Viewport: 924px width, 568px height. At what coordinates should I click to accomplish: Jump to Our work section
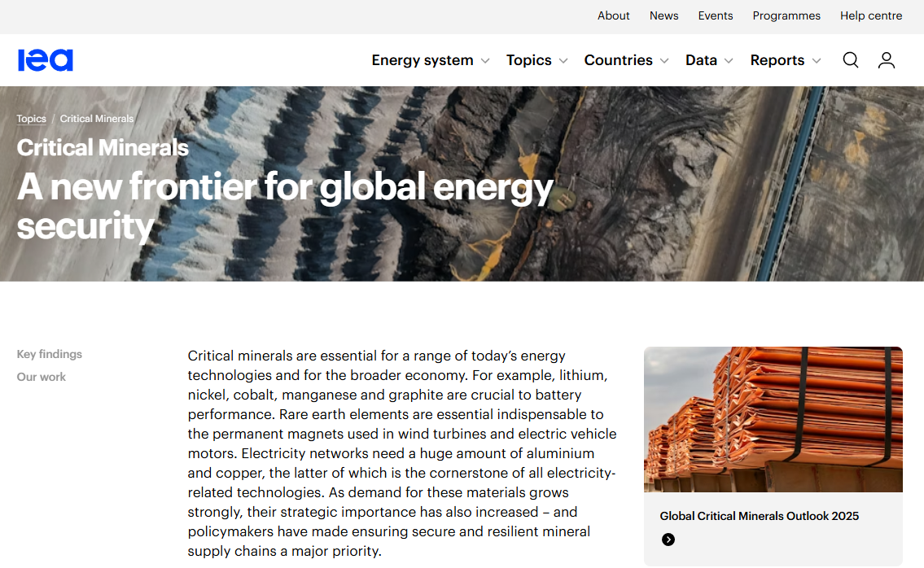pyautogui.click(x=42, y=377)
